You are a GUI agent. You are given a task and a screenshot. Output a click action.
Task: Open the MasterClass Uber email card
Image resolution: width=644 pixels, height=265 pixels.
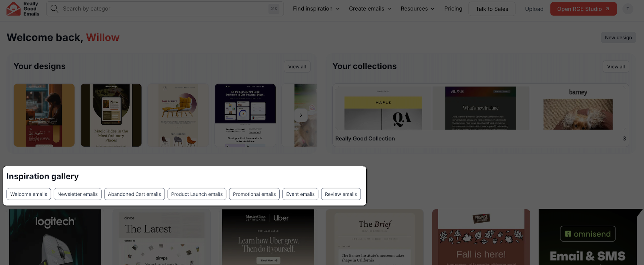click(268, 237)
